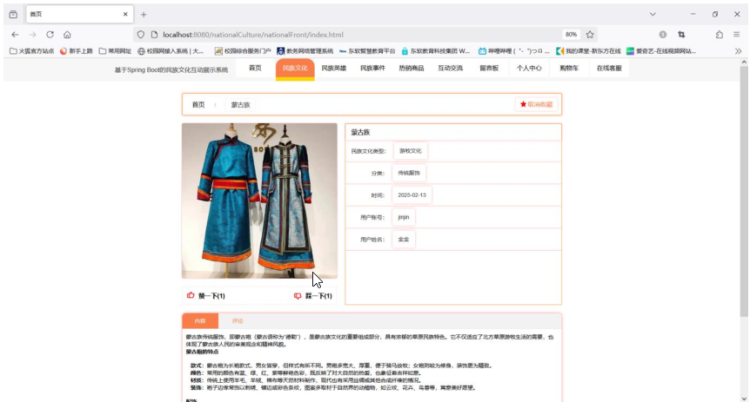Click the vertical page scrollbar

(x=743, y=191)
